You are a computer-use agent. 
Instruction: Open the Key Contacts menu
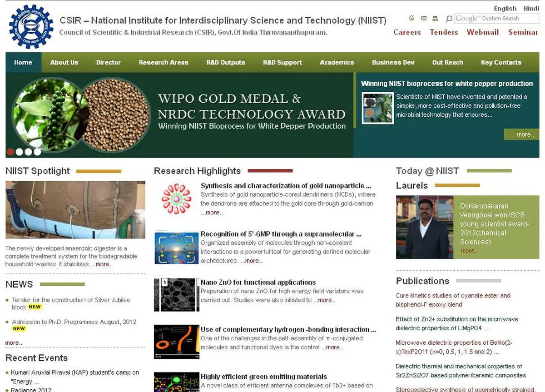(x=501, y=62)
